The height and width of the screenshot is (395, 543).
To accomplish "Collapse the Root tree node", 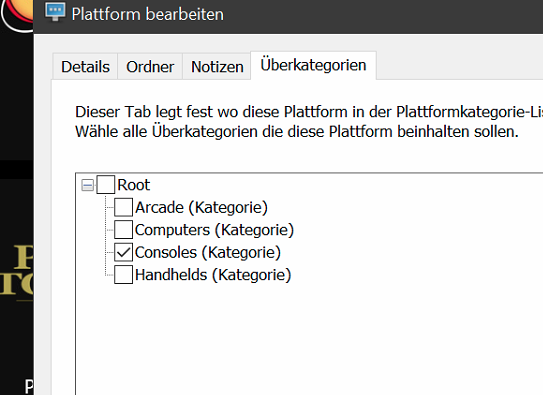I will 87,185.
